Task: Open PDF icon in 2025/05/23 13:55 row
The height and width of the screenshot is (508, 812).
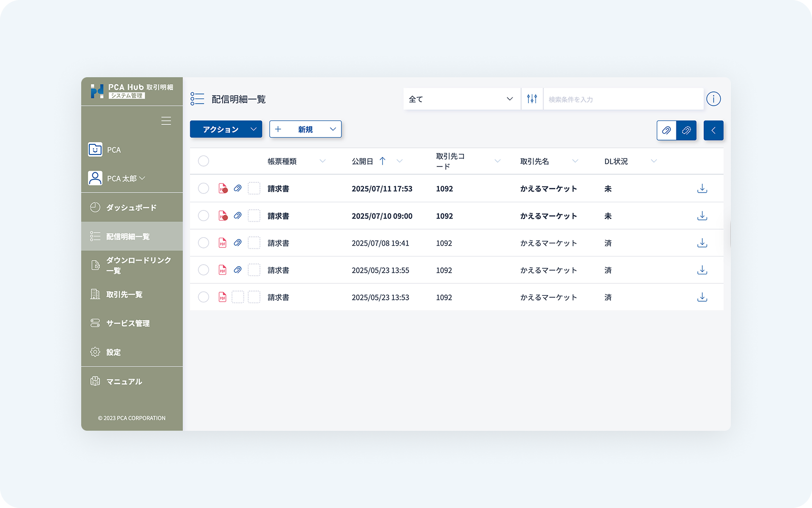Action: pos(222,270)
